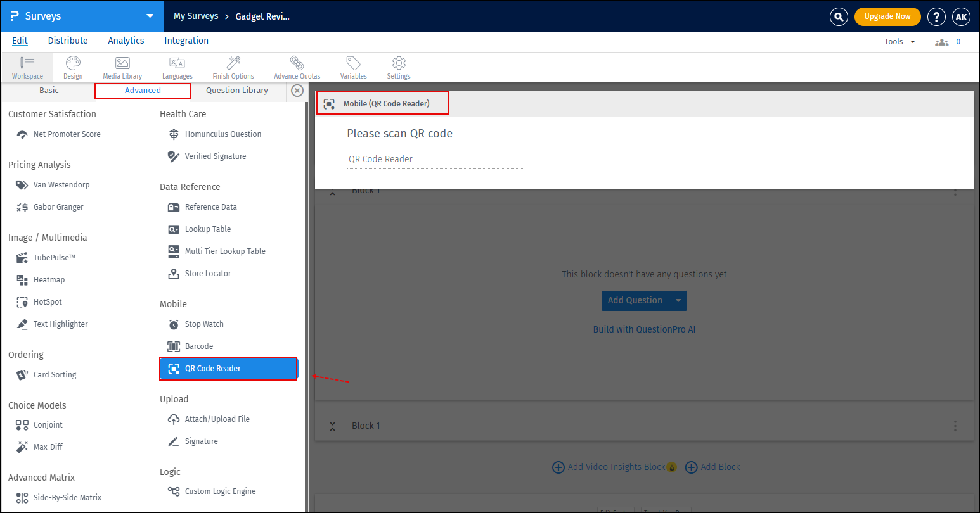Open Advance Quotas

[297, 67]
